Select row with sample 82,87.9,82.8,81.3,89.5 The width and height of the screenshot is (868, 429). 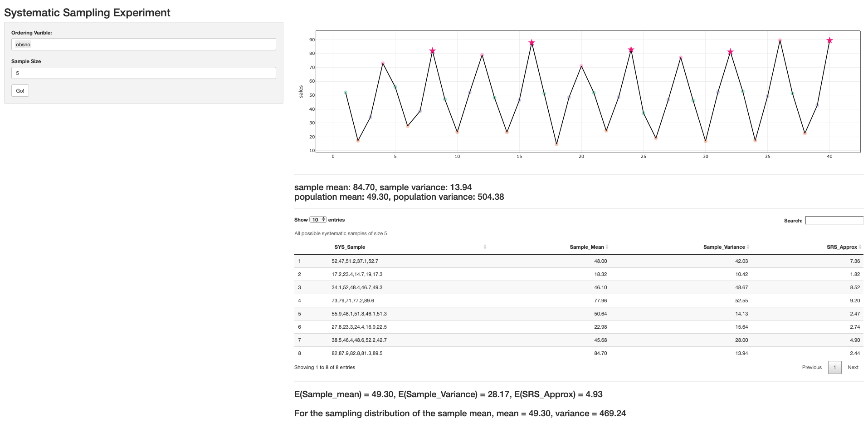pyautogui.click(x=579, y=353)
